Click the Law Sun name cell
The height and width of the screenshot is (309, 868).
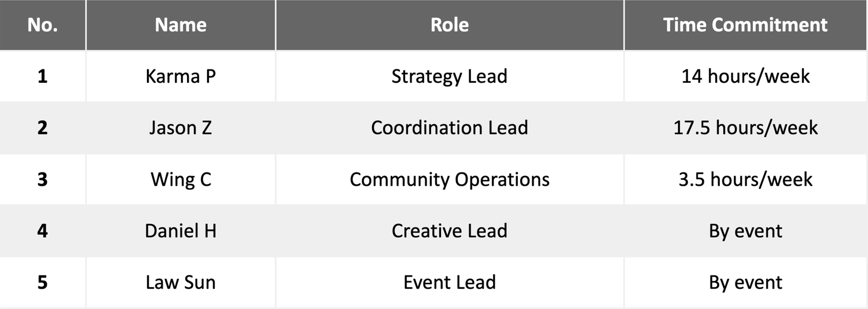coord(181,282)
